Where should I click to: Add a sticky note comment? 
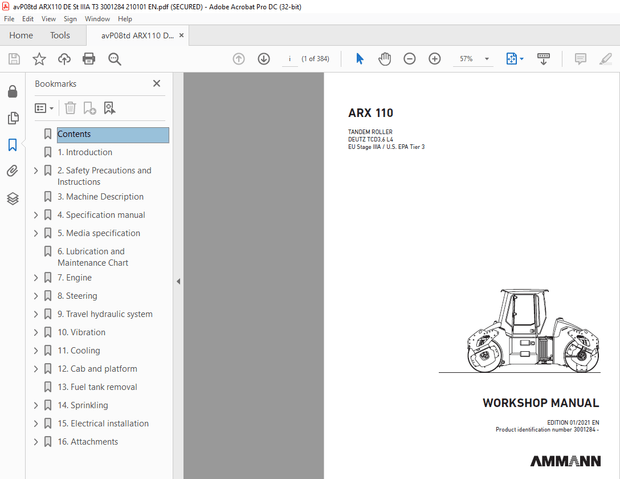point(580,59)
